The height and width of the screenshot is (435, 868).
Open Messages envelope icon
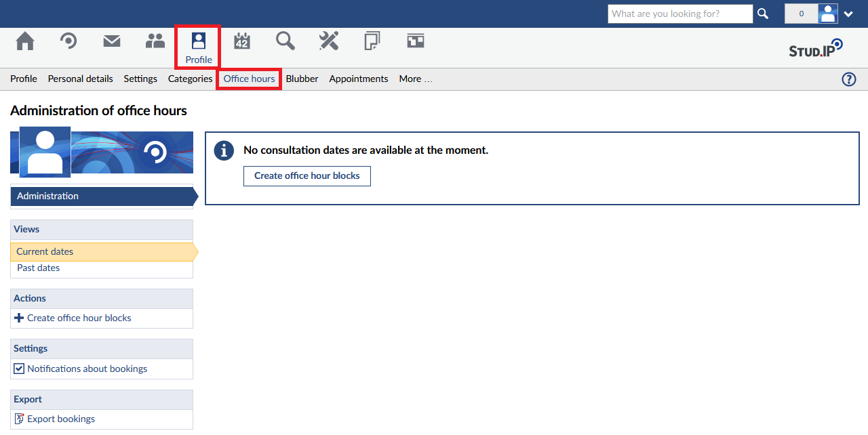(112, 42)
